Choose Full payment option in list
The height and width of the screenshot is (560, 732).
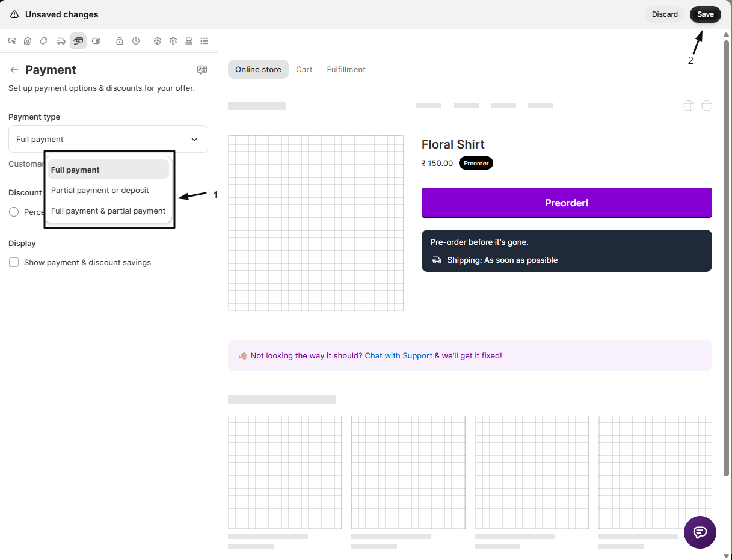pos(108,170)
